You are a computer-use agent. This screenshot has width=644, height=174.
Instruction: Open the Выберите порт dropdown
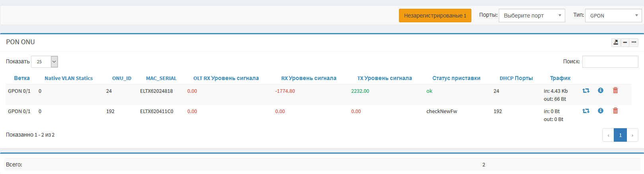point(532,16)
